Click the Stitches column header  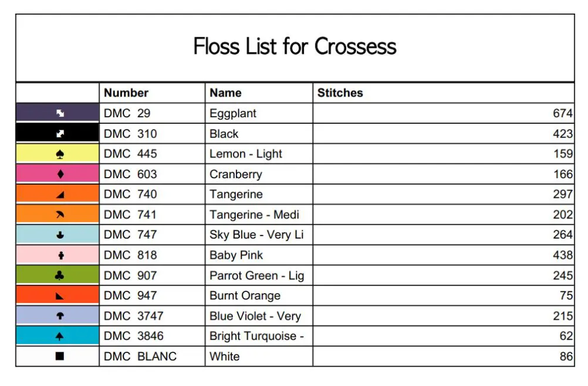point(340,93)
